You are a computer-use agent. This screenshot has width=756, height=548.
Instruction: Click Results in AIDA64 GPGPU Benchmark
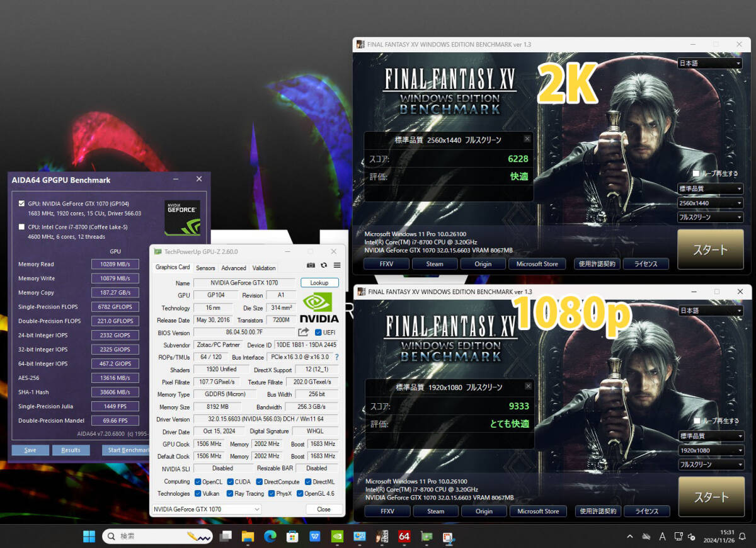[71, 450]
